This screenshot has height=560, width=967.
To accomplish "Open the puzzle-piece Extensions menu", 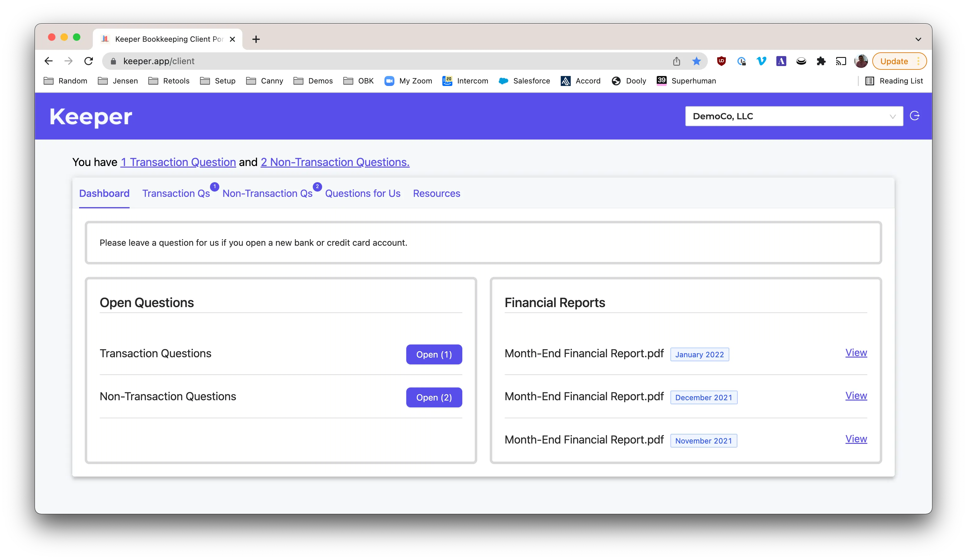I will click(821, 61).
